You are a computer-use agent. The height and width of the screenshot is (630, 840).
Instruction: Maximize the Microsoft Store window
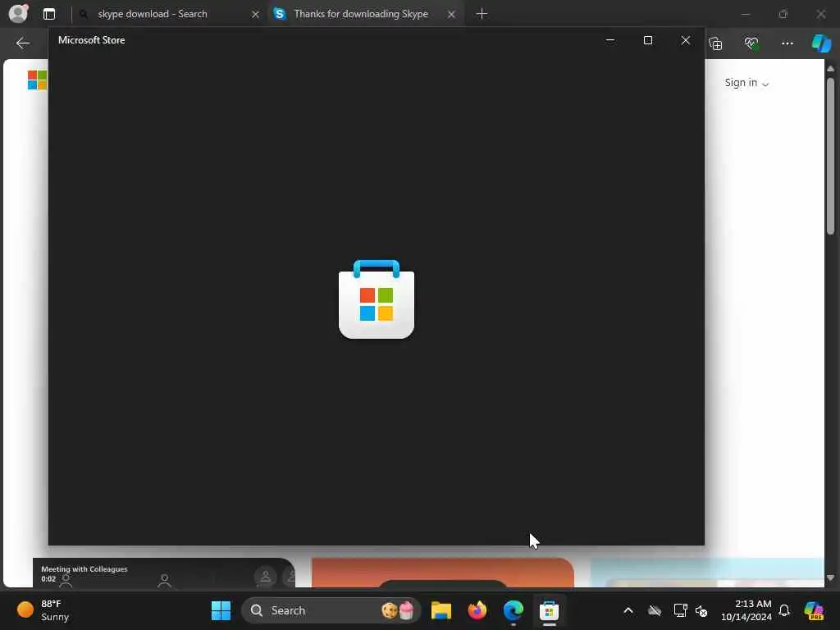648,40
